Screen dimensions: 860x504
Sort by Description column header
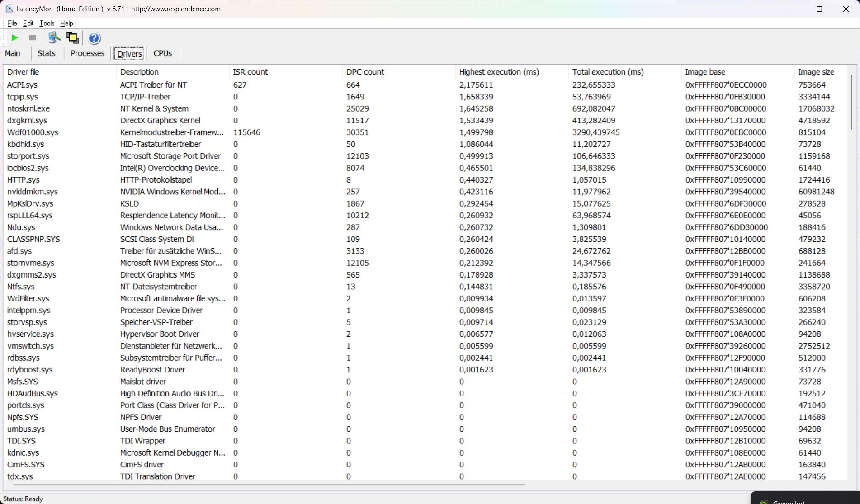pyautogui.click(x=173, y=72)
